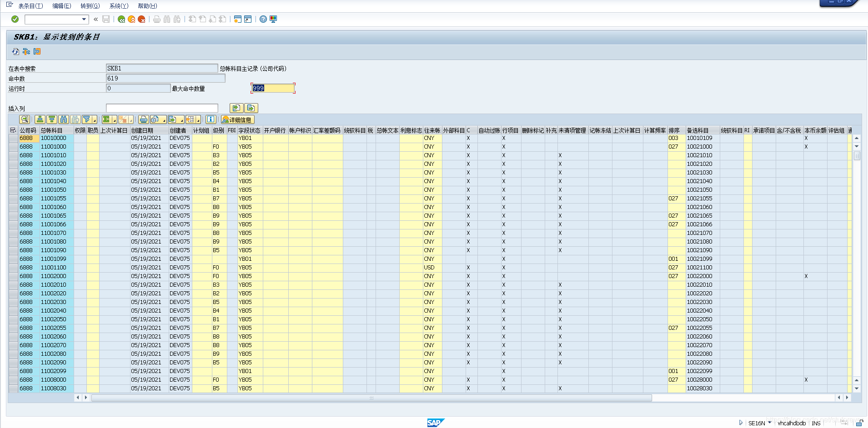This screenshot has width=868, height=428.
Task: Click the 插入列 input field
Action: [x=162, y=108]
